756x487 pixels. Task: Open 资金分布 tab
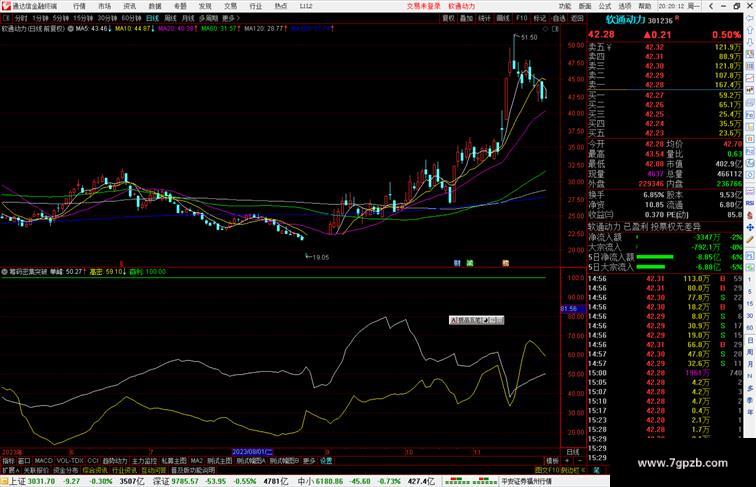[66, 470]
